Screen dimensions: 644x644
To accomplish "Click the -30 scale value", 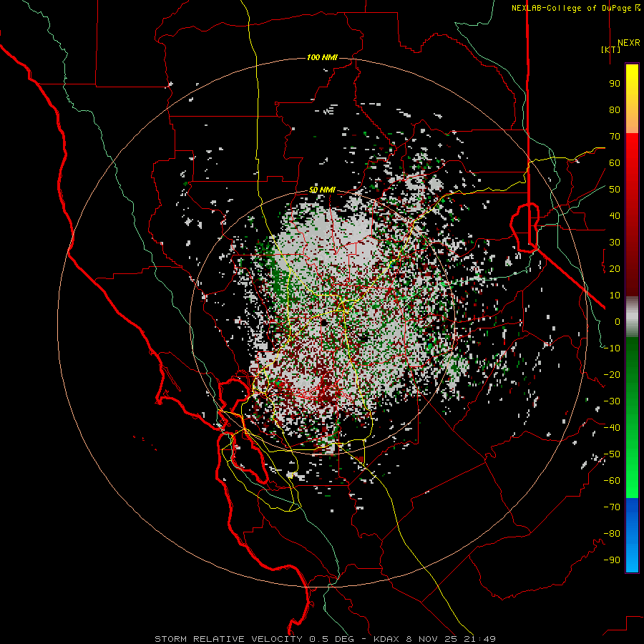I will [612, 401].
